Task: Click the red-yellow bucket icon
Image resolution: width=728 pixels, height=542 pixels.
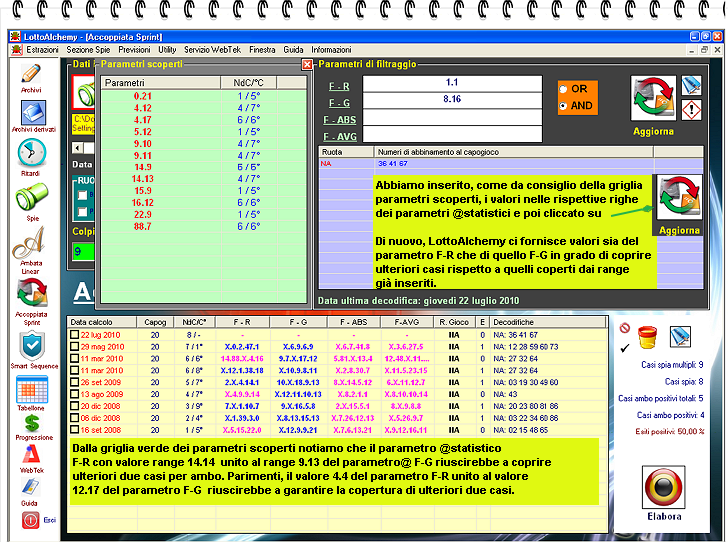Action: (x=647, y=337)
